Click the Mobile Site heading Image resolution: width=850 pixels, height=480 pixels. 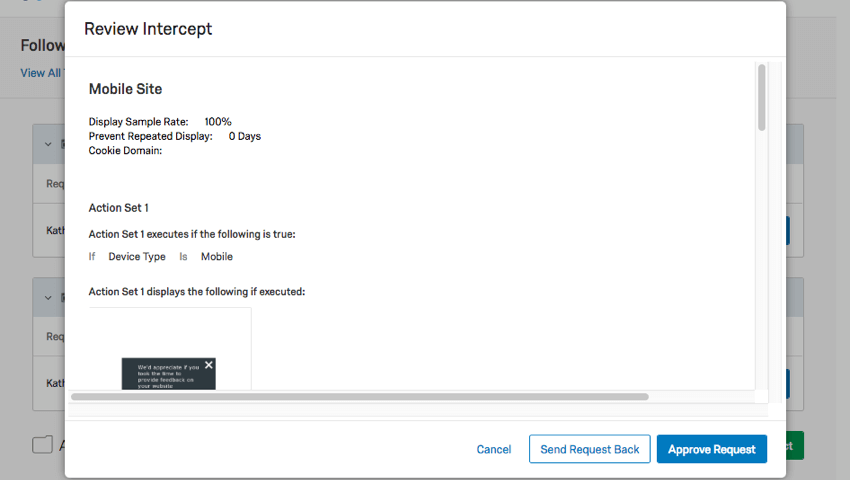pyautogui.click(x=125, y=89)
